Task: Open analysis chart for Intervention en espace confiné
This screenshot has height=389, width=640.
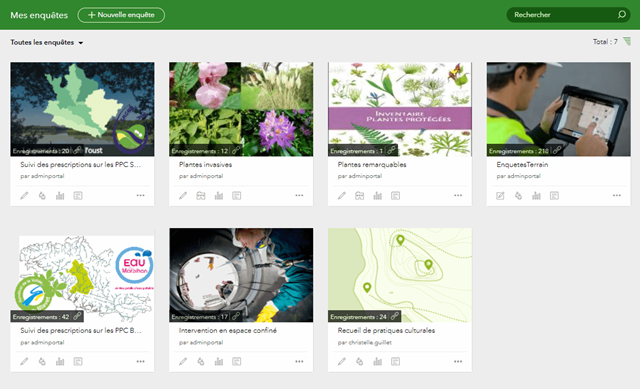Action: coord(219,361)
